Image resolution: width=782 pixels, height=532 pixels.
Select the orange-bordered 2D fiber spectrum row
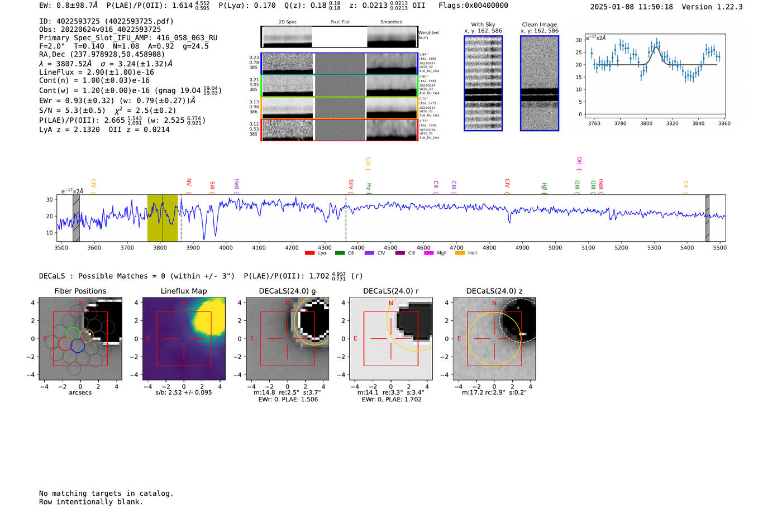pyautogui.click(x=339, y=107)
